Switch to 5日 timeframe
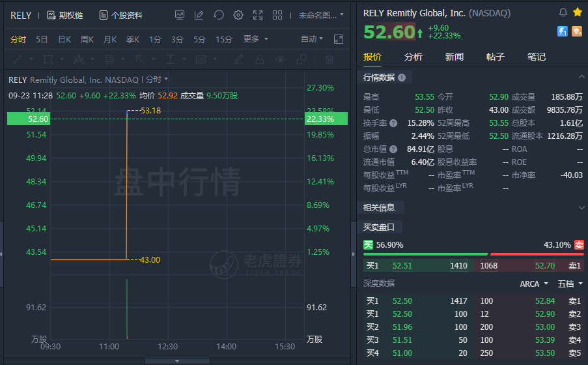Viewport: 588px width, 365px height. coord(42,39)
